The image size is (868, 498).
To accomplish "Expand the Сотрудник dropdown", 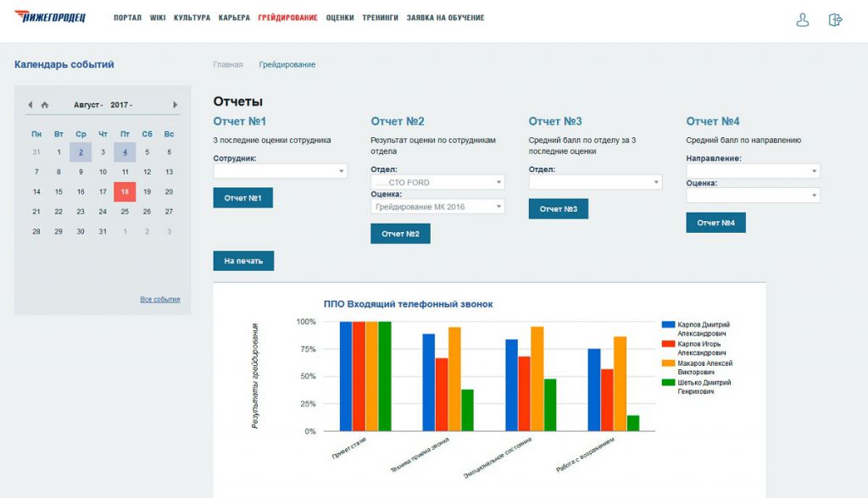I will (280, 171).
